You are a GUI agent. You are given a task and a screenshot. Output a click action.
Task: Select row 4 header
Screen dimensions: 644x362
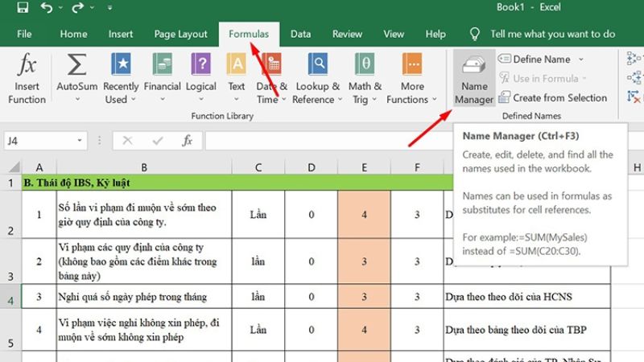pyautogui.click(x=10, y=296)
